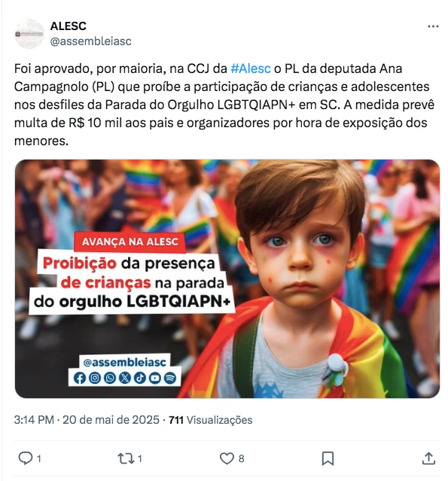Click the Facebook icon in image banner
This screenshot has width=448, height=481.
tap(80, 378)
